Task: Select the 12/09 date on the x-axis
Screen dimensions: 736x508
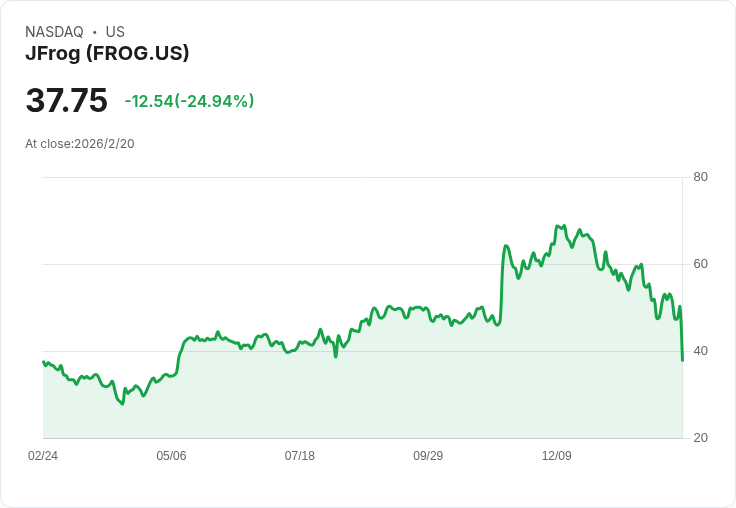Action: tap(557, 456)
